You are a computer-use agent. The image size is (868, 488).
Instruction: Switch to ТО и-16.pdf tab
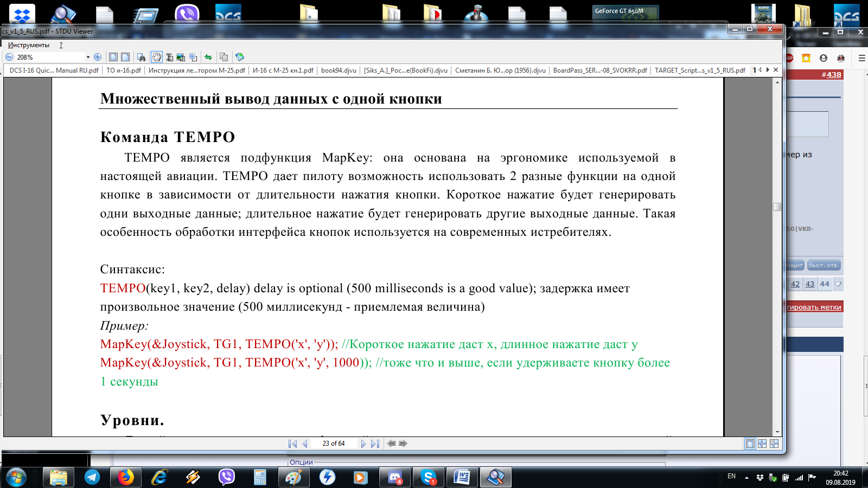point(124,70)
